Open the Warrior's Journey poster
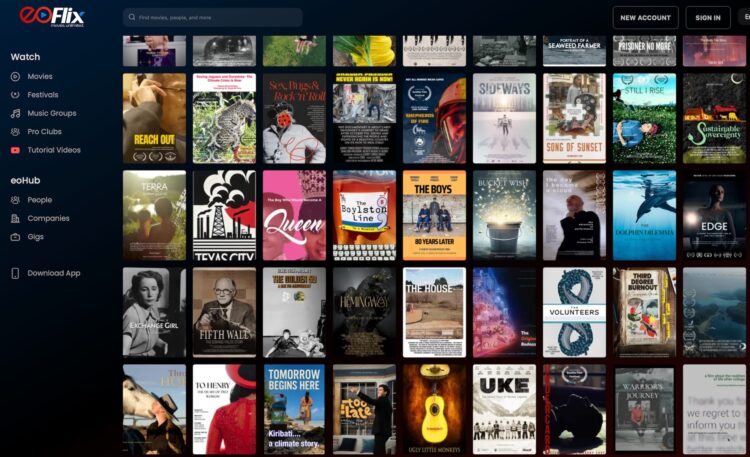This screenshot has width=750, height=457. pos(644,410)
